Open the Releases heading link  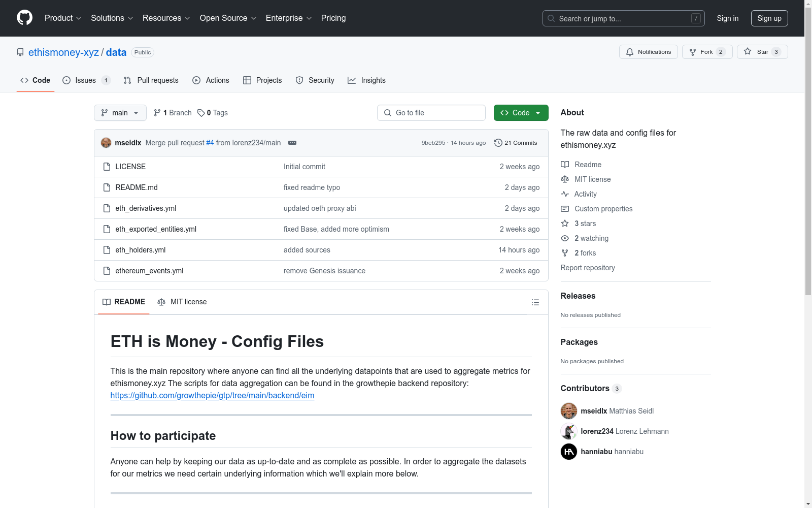(578, 296)
